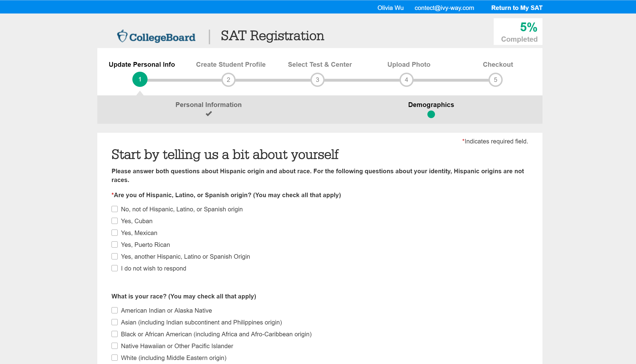636x364 pixels.
Task: Switch to the Demographics sub-tab
Action: click(431, 105)
